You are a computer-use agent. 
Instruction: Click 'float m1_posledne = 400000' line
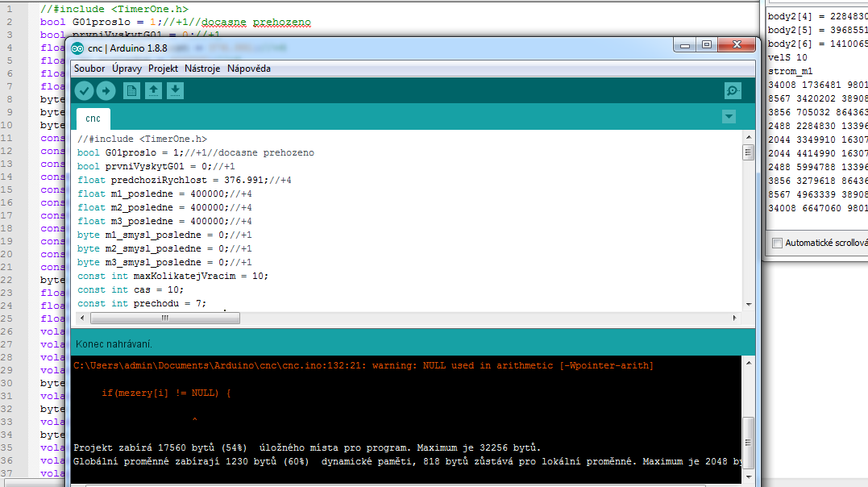[x=164, y=194]
